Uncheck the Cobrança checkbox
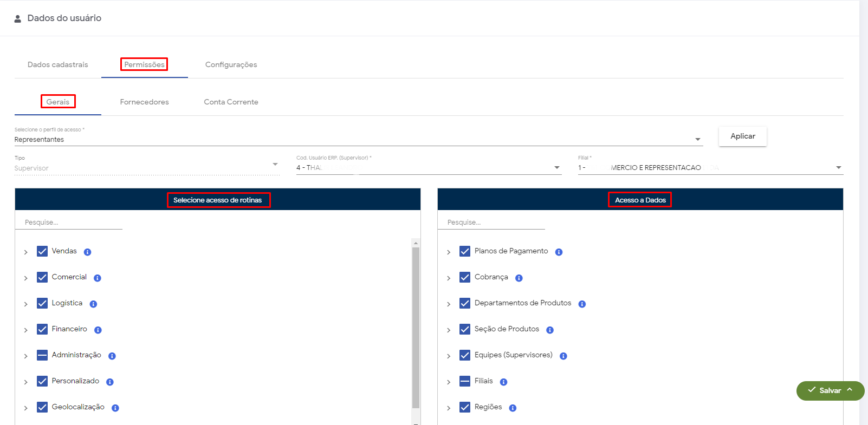Viewport: 868px width, 425px height. [x=465, y=277]
